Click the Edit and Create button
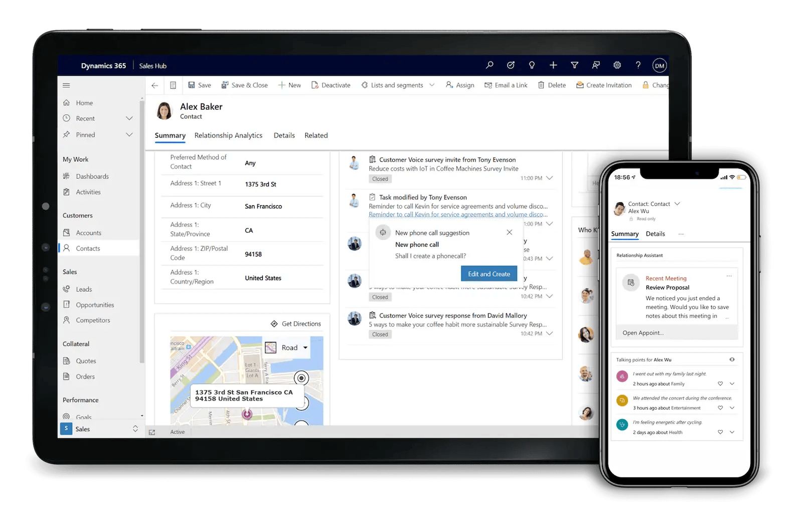 (x=489, y=274)
